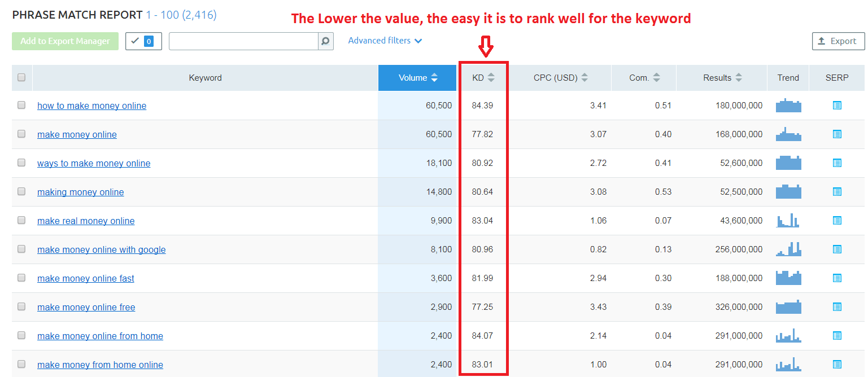Toggle the select-all checkbox in table header

pyautogui.click(x=21, y=78)
